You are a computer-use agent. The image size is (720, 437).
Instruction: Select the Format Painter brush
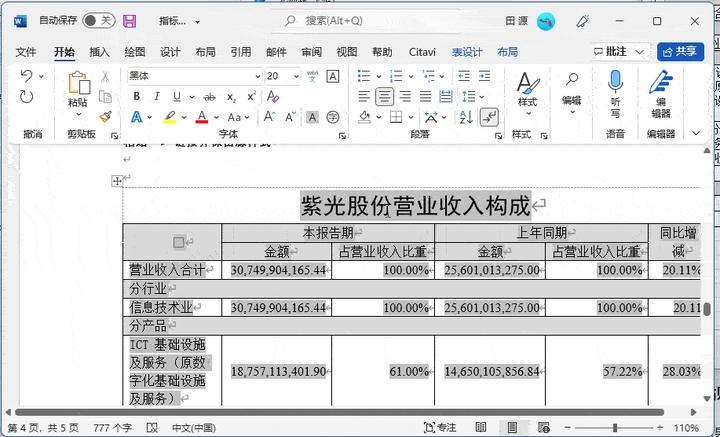point(106,117)
